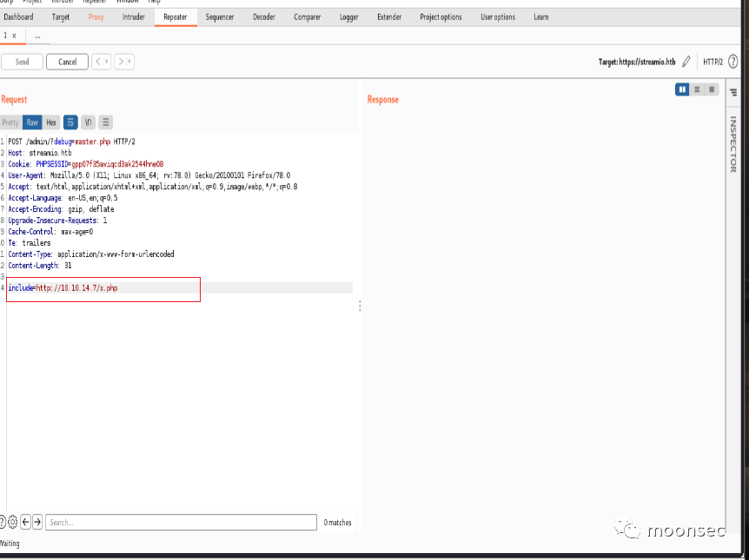749x560 pixels.
Task: Select the request/response pane divider handle
Action: [360, 306]
